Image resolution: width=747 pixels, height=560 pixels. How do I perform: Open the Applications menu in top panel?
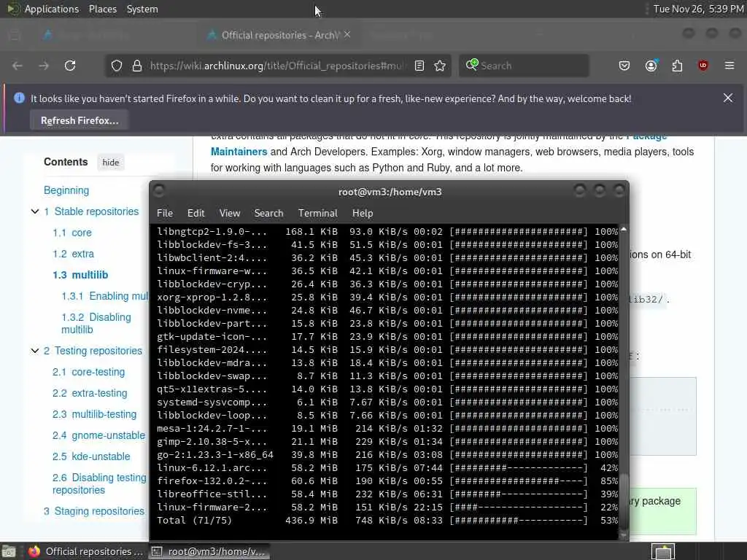click(52, 9)
